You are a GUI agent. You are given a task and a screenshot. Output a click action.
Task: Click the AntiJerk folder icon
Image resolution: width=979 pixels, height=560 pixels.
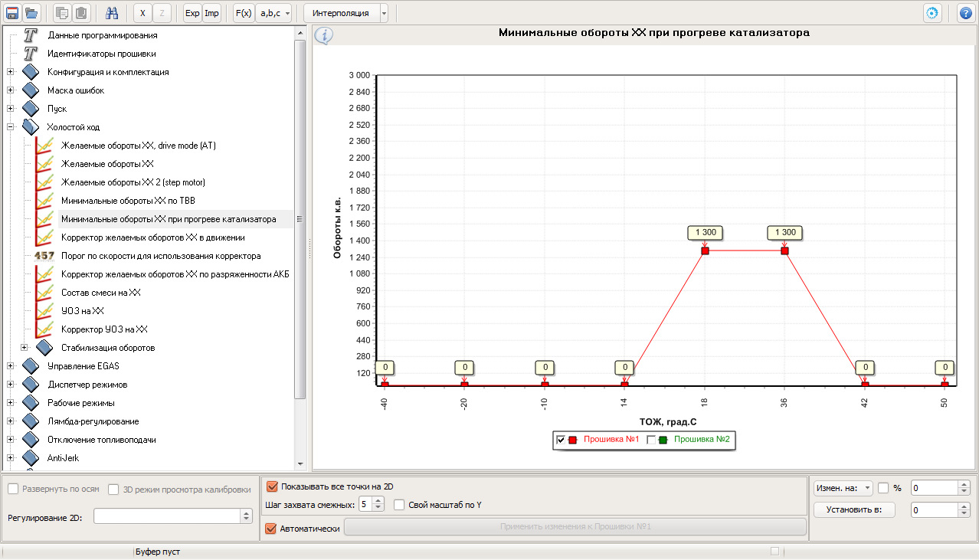(x=31, y=458)
